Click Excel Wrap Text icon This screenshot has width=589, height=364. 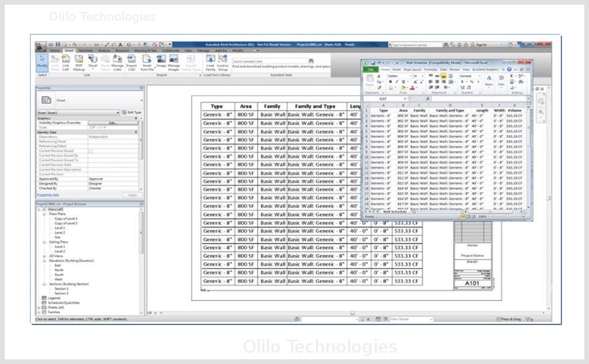click(450, 76)
